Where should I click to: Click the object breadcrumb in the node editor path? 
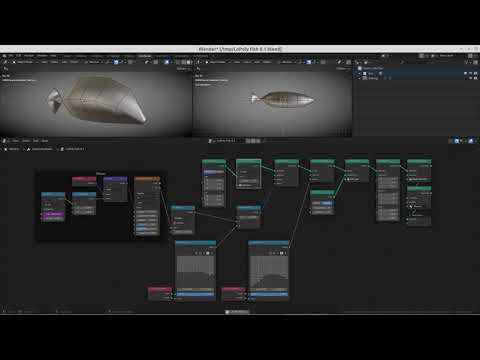coord(12,149)
